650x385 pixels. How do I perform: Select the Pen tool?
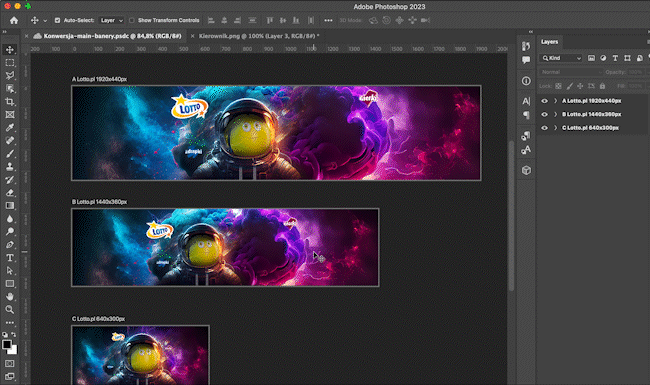click(10, 245)
